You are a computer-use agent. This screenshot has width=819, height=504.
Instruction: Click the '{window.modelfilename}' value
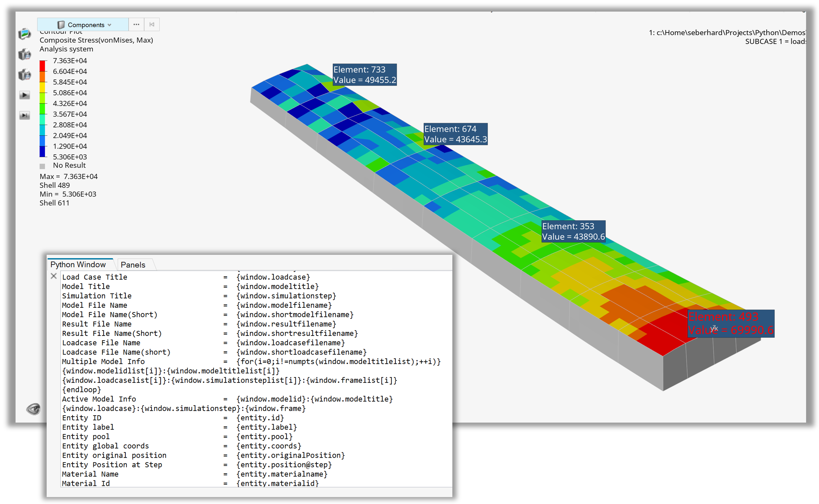pyautogui.click(x=284, y=305)
